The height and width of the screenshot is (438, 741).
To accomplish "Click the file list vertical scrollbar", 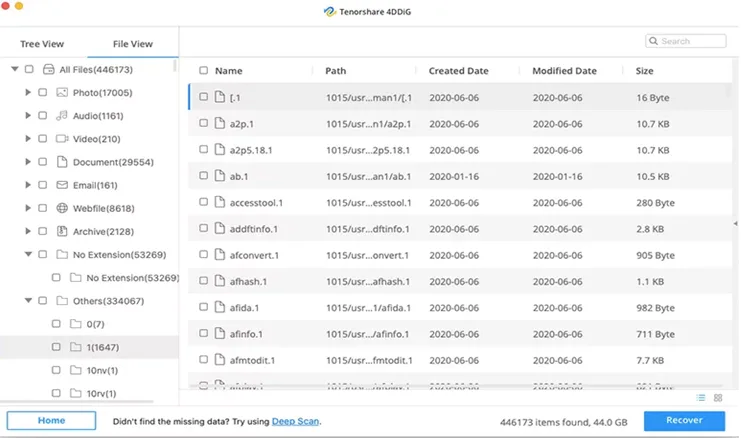I will click(729, 91).
